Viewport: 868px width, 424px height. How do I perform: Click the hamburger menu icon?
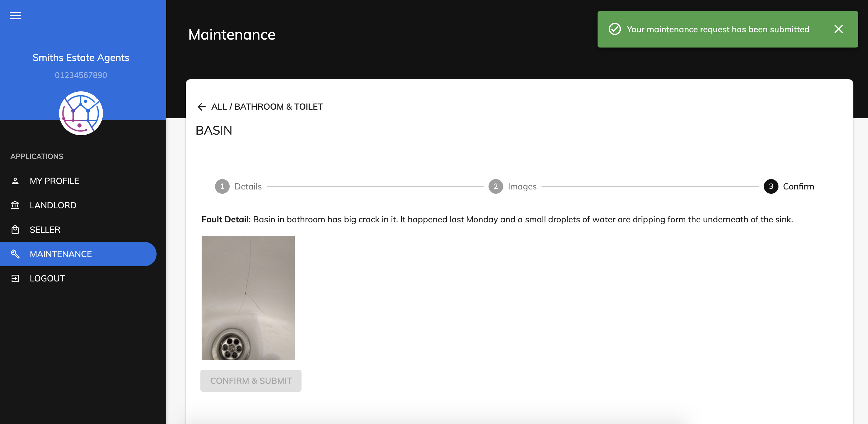tap(15, 16)
